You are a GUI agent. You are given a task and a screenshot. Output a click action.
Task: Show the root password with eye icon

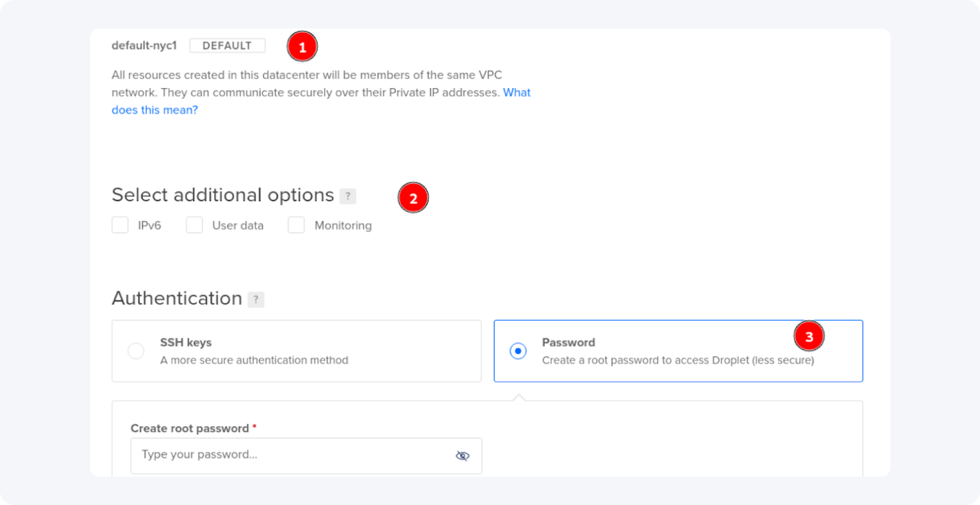(x=462, y=455)
